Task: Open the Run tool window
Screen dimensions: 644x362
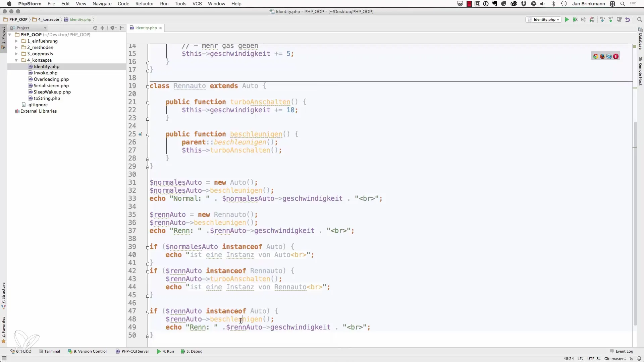Action: pyautogui.click(x=165, y=351)
